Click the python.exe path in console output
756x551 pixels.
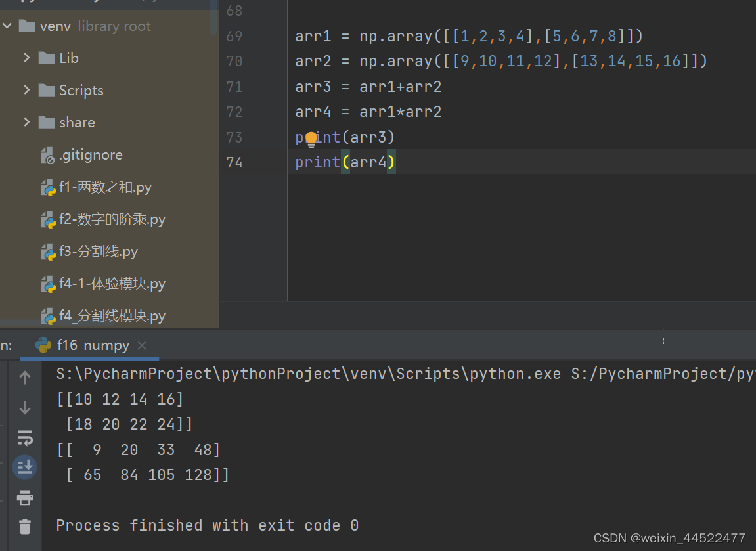(x=309, y=374)
